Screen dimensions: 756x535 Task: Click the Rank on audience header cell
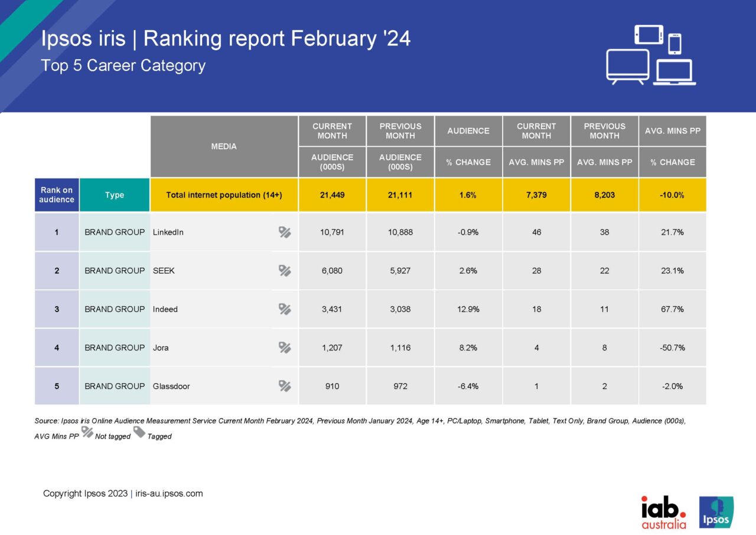[x=56, y=194]
